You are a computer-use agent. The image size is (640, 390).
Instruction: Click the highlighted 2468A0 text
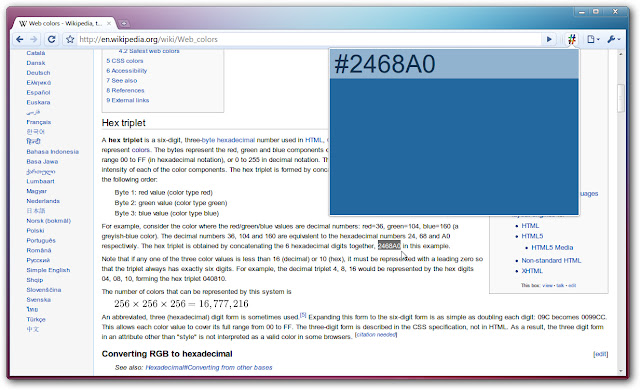point(389,246)
